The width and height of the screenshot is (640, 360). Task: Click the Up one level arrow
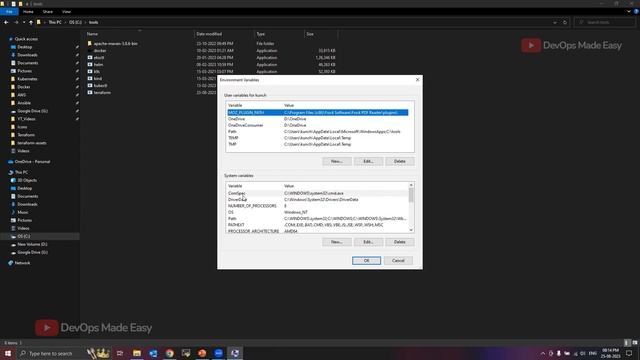(31, 22)
